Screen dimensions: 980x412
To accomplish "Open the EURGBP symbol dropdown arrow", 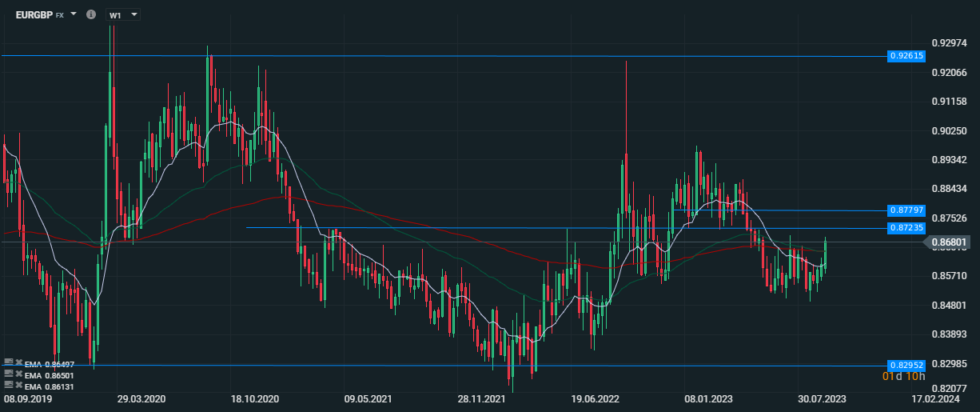I will [x=74, y=14].
